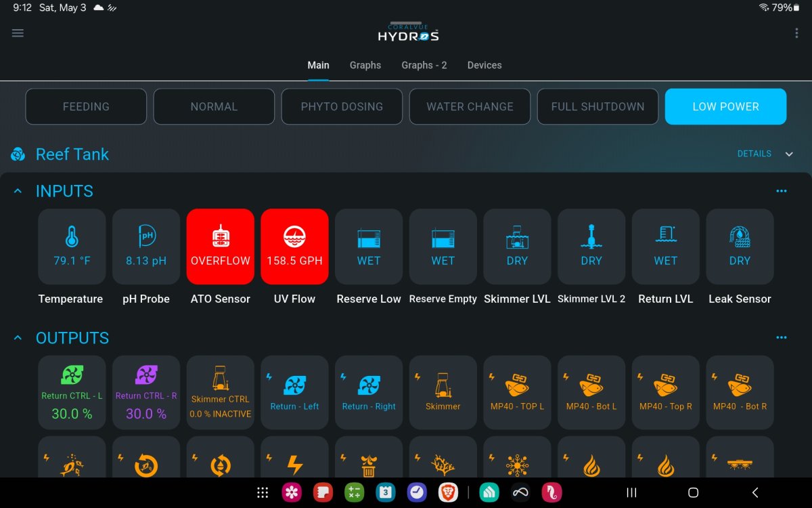The image size is (812, 508).
Task: Open the pH Probe input tile
Action: click(146, 246)
